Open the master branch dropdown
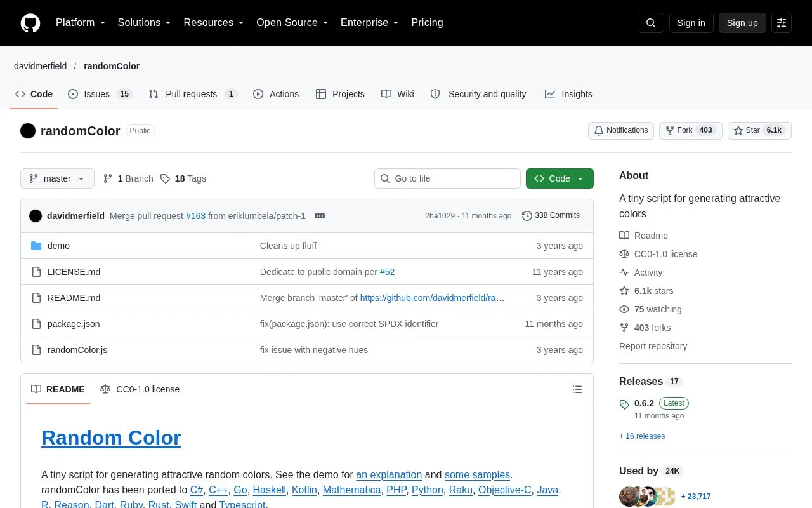This screenshot has height=508, width=812. coord(57,178)
